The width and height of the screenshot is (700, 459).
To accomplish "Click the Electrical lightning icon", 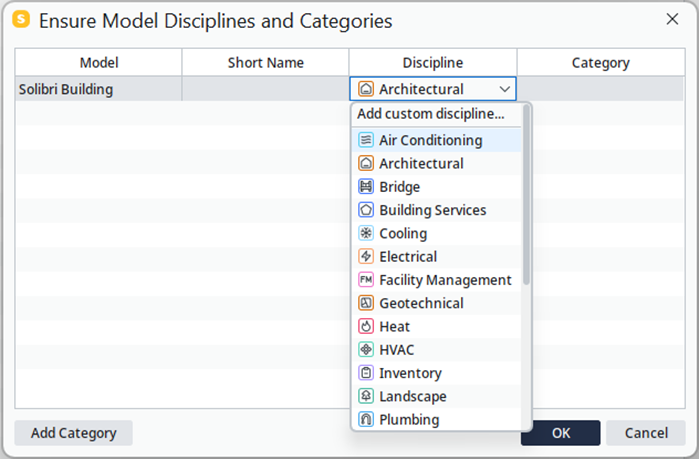I will (366, 256).
